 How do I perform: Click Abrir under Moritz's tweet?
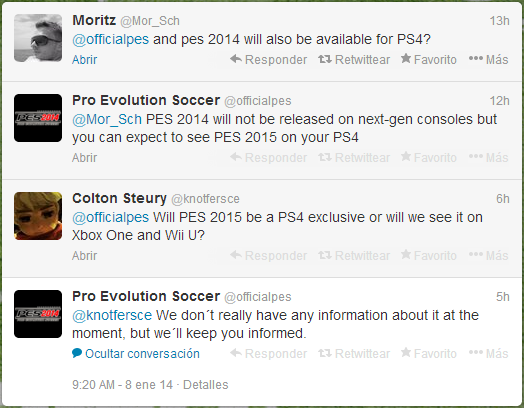[x=85, y=59]
